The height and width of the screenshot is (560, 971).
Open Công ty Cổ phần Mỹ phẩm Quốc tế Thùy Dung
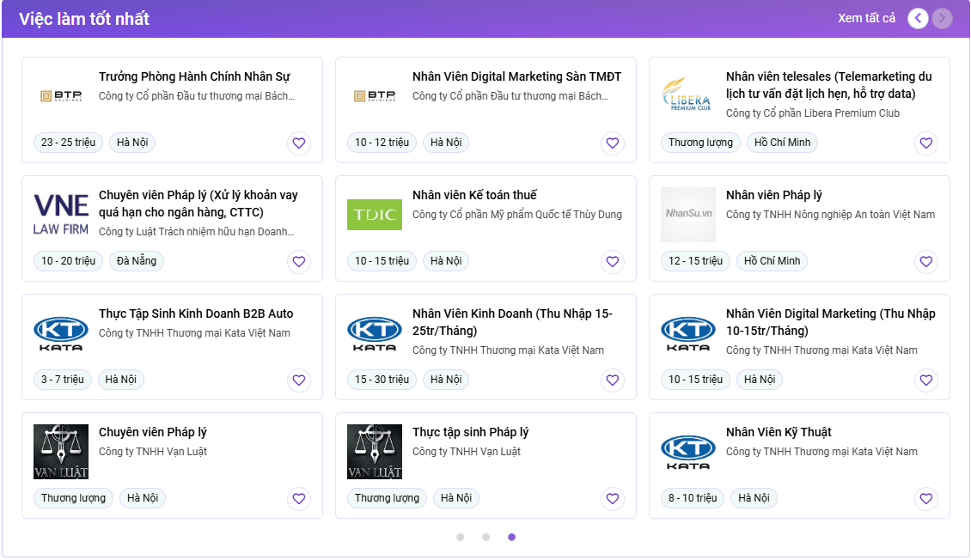point(517,215)
